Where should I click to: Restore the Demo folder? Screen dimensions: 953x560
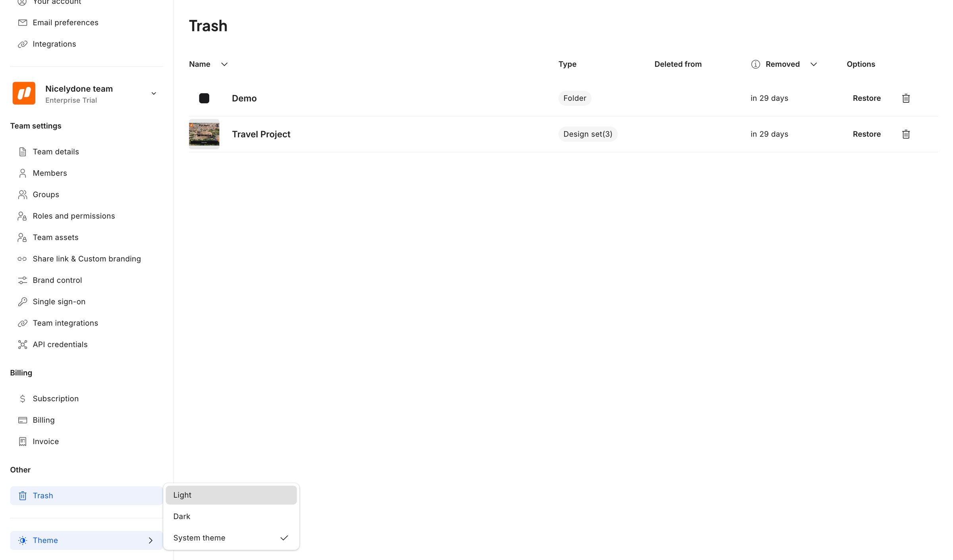point(866,98)
